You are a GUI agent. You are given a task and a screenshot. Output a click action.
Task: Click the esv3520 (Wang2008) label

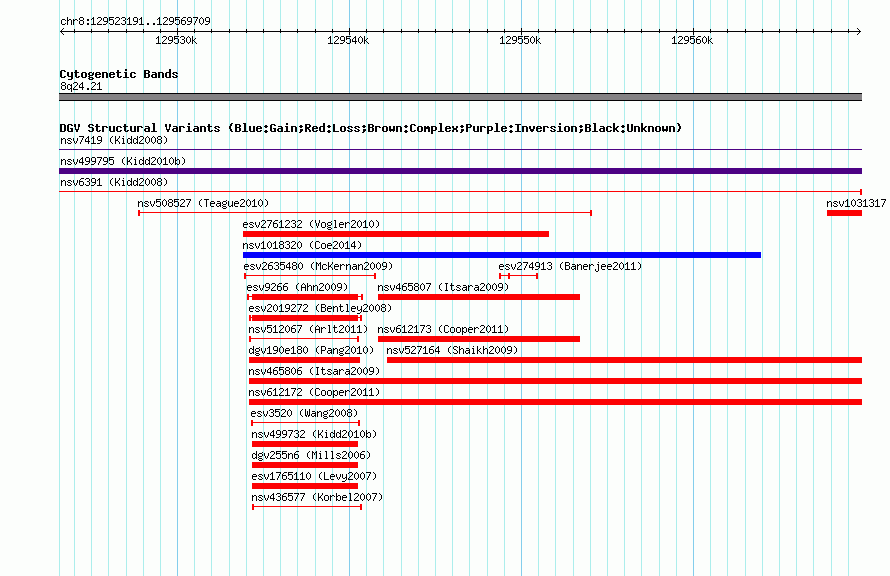tap(304, 413)
